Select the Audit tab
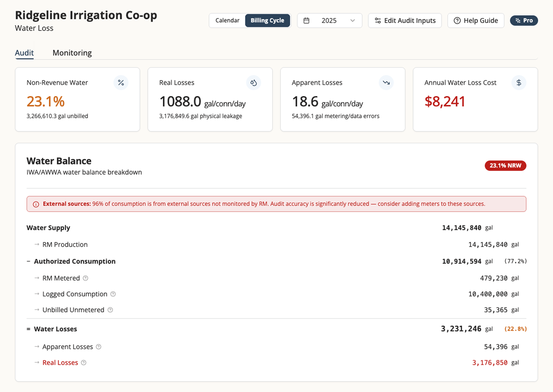The image size is (553, 392). click(x=24, y=53)
